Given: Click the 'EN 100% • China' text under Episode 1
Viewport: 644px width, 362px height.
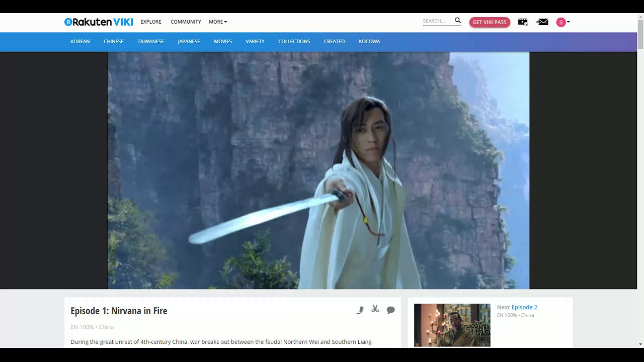Looking at the screenshot, I should [92, 327].
